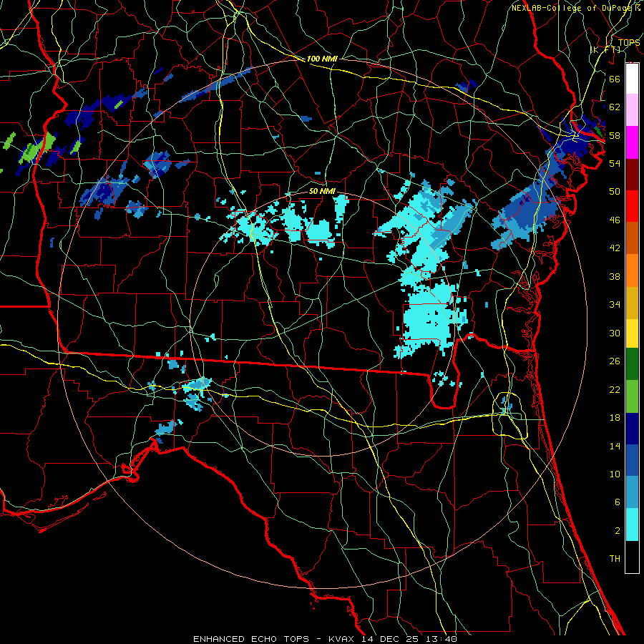Click the legend value '62'

615,107
